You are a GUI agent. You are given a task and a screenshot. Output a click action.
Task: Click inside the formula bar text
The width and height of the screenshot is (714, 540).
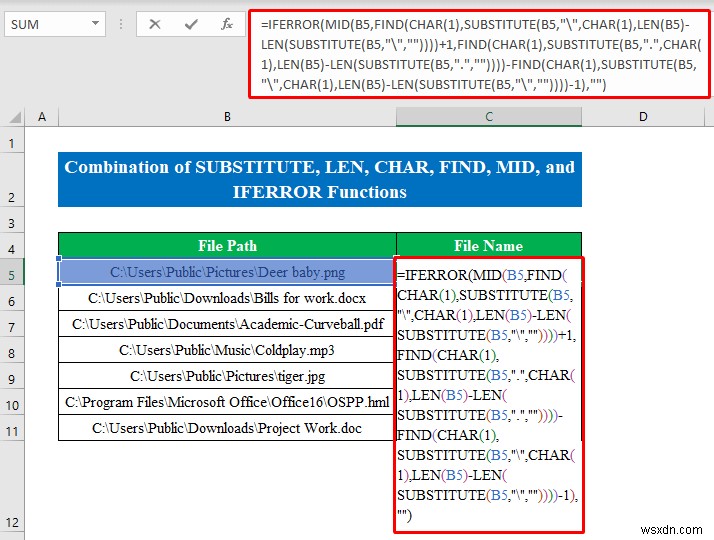point(479,54)
